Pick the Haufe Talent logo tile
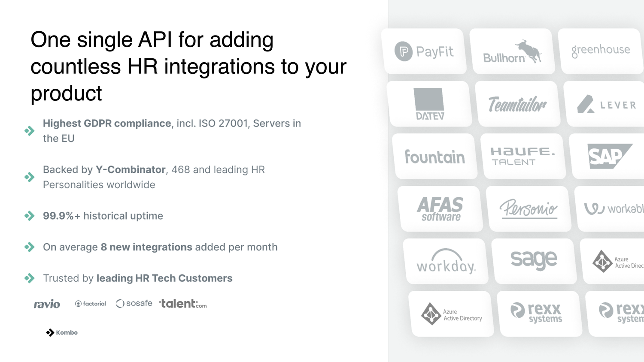Screen dimensions: 644x362 click(523, 157)
